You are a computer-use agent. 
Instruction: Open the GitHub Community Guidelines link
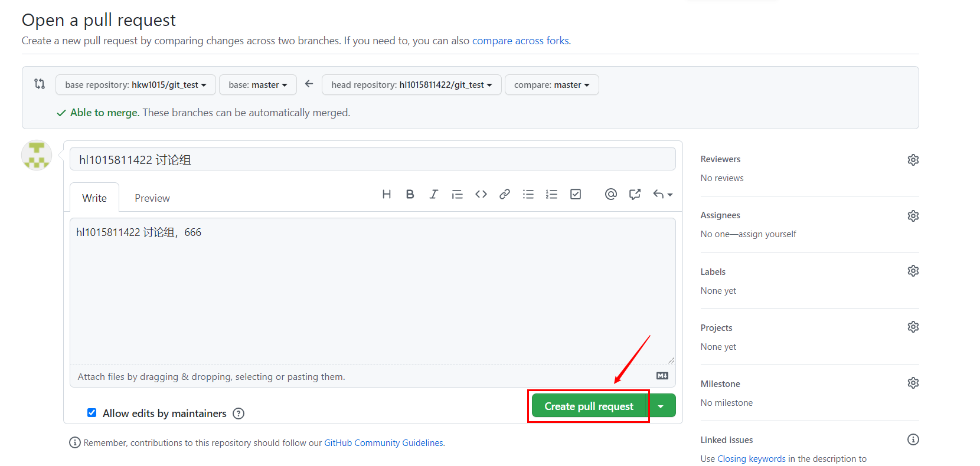384,443
